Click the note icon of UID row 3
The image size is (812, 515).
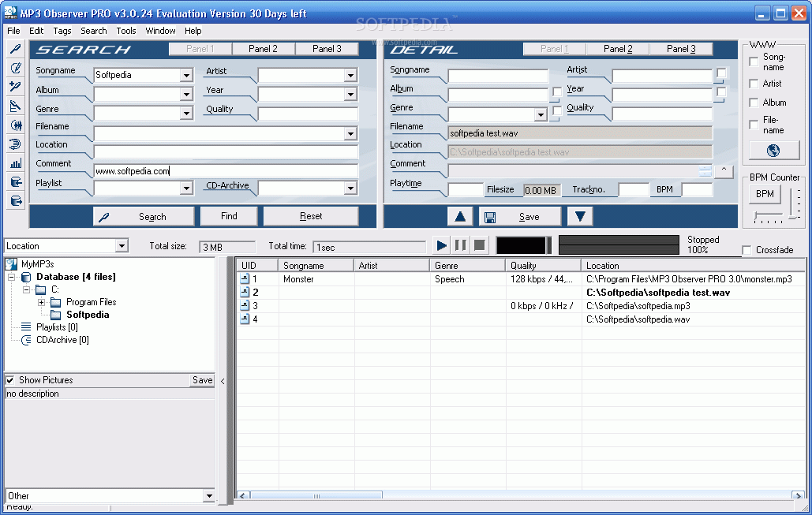pos(245,306)
